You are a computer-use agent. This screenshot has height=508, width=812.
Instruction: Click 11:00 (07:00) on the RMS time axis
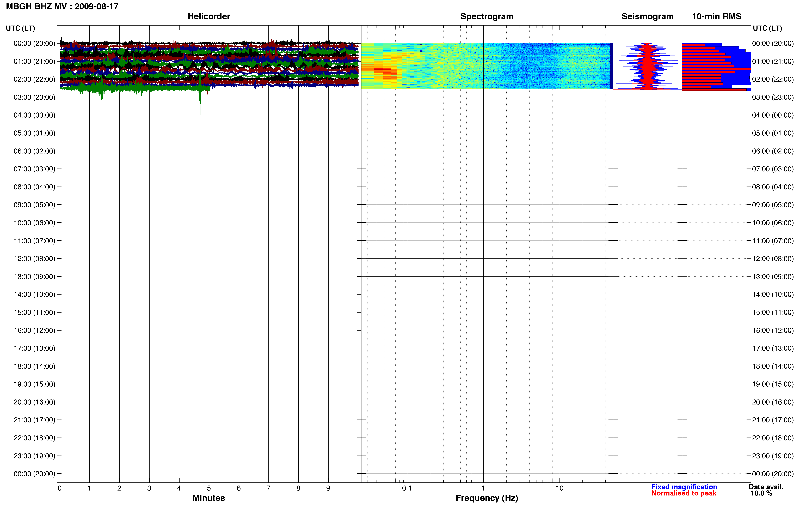coord(773,241)
